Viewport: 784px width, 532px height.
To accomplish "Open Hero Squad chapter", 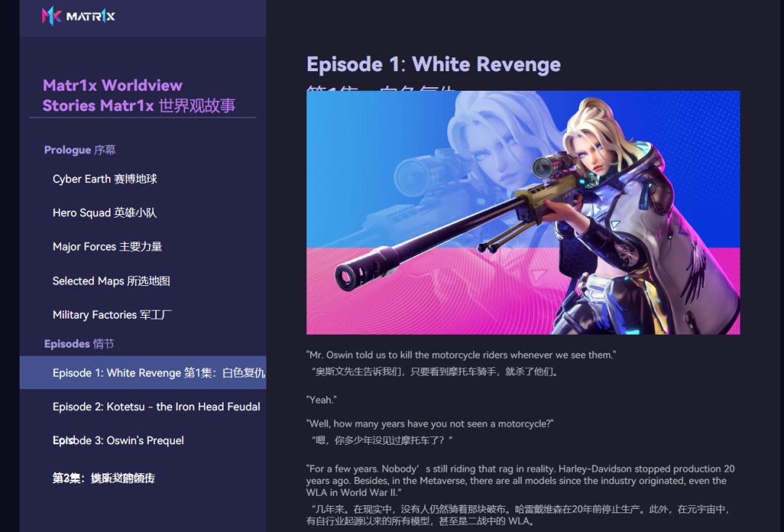I will (105, 213).
